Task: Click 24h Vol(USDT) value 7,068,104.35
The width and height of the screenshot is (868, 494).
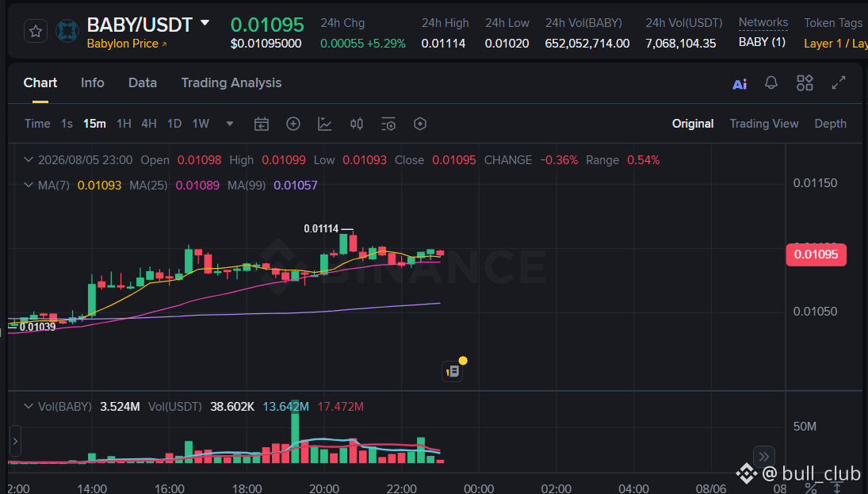Action: tap(681, 43)
